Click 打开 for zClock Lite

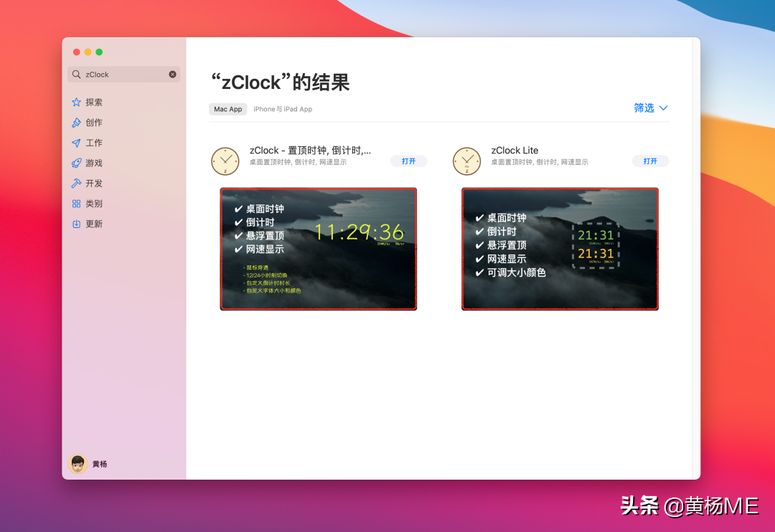point(650,161)
